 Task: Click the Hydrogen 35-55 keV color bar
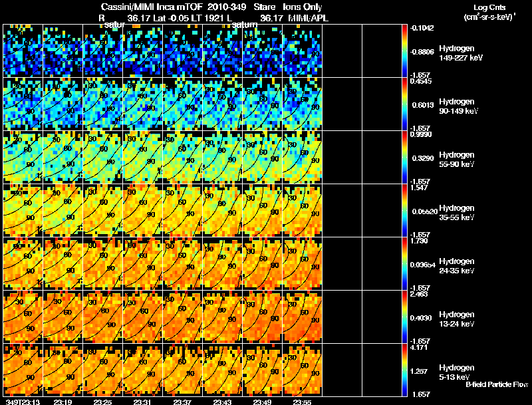pos(404,211)
